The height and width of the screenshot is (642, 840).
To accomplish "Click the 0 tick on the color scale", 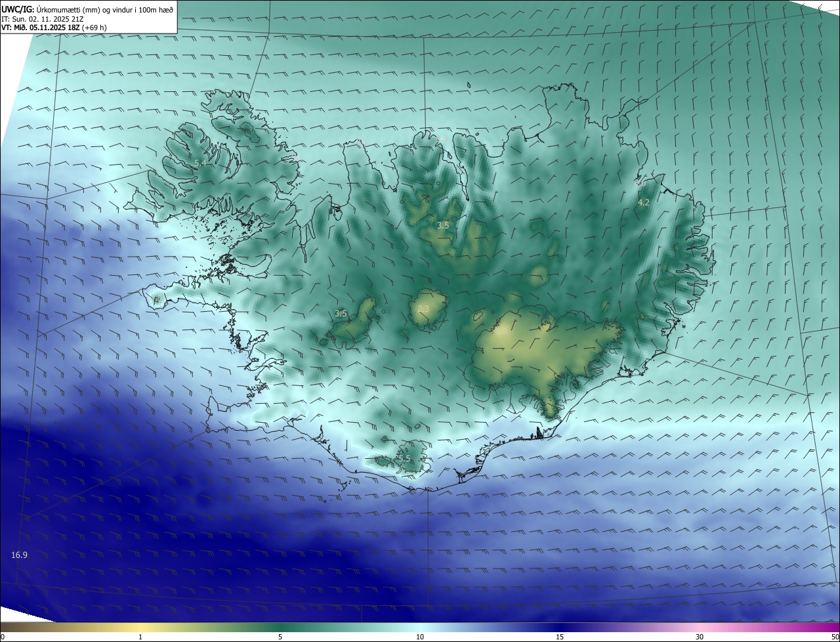I will [3, 637].
